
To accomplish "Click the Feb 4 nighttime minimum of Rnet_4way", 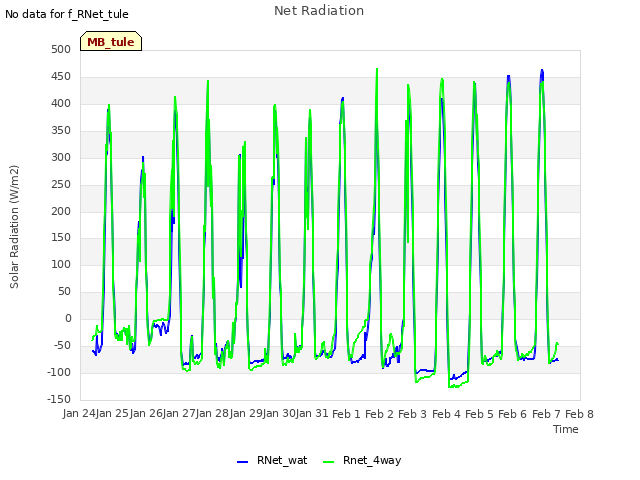I will click(454, 387).
